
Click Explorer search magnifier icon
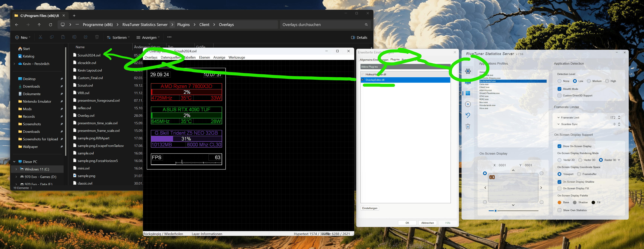click(366, 24)
